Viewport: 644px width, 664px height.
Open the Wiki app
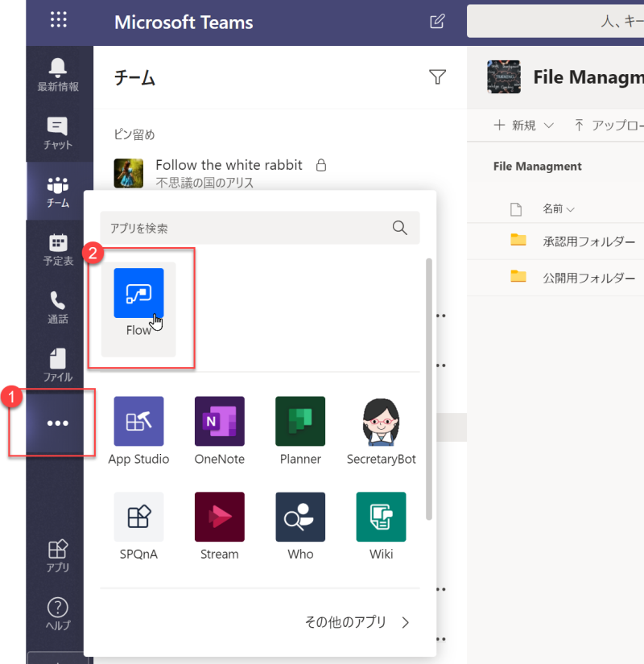[x=382, y=526]
